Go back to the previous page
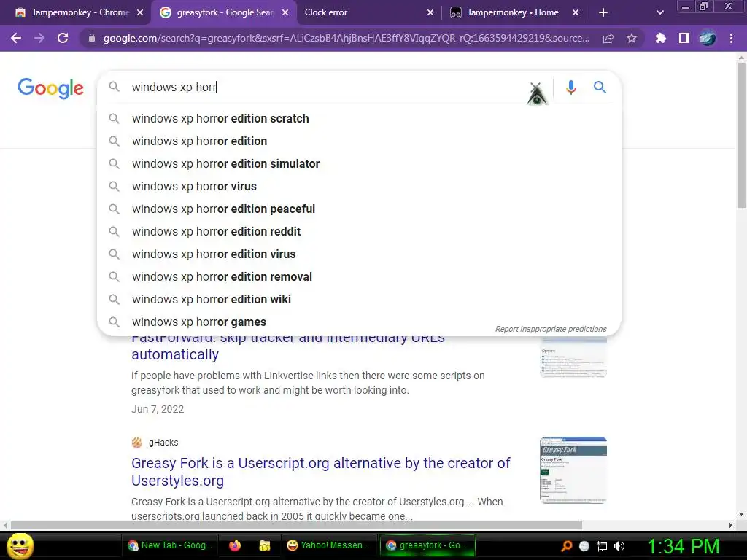Viewport: 747px width, 560px height. pos(16,38)
